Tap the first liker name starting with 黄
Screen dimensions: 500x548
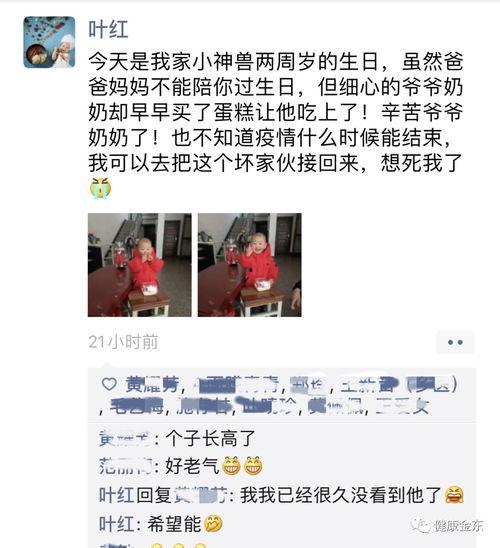152,384
